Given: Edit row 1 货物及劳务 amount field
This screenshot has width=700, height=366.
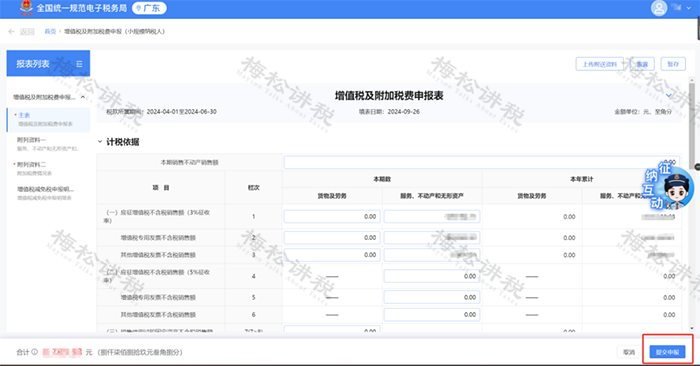Looking at the screenshot, I should tap(332, 216).
